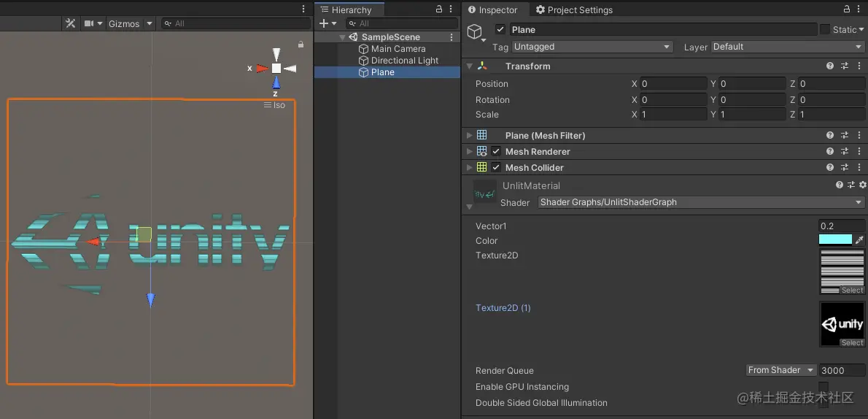Open the Shader Graphs/UnlitShaderGraph dropdown

pyautogui.click(x=702, y=202)
